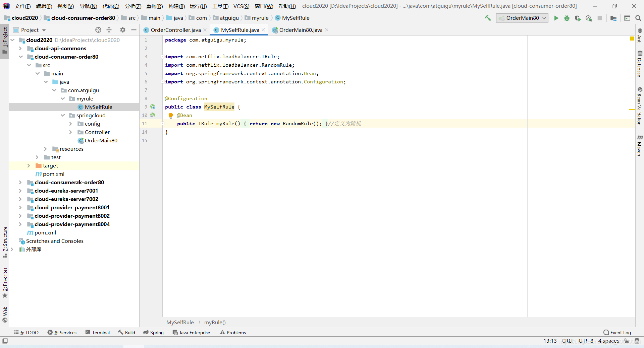The image size is (644, 348).
Task: Click the yellow intention lightbulb icon
Action: [170, 116]
